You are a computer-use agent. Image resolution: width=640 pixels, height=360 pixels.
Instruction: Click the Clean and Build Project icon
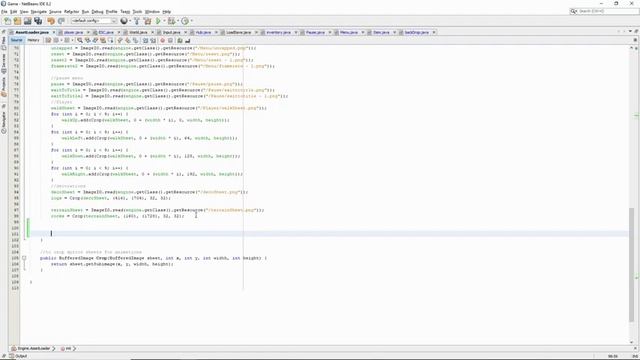(x=147, y=21)
